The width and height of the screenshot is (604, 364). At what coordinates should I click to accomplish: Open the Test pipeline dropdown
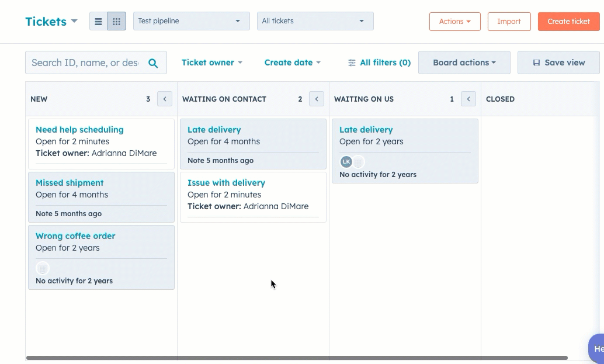[192, 21]
